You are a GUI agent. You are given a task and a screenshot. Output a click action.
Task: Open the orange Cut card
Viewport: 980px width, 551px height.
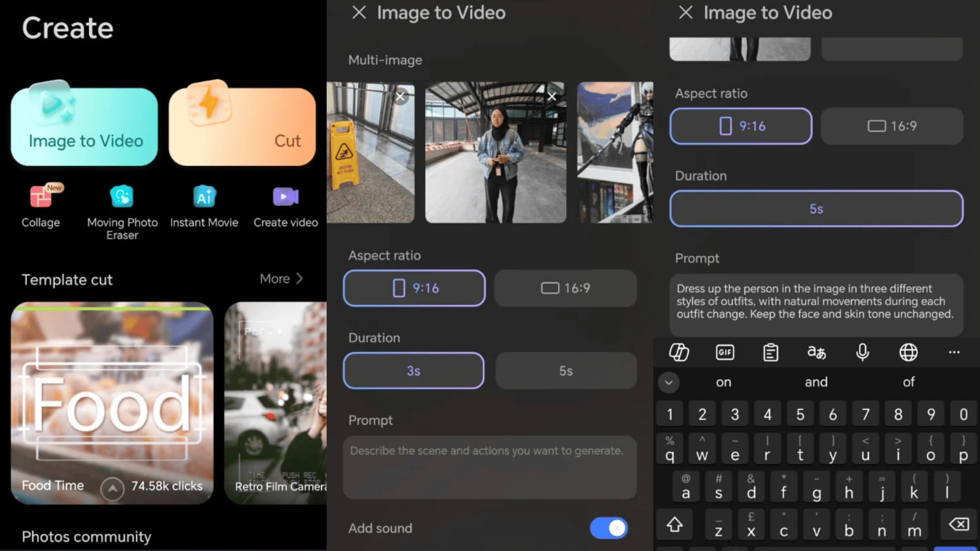(x=242, y=127)
